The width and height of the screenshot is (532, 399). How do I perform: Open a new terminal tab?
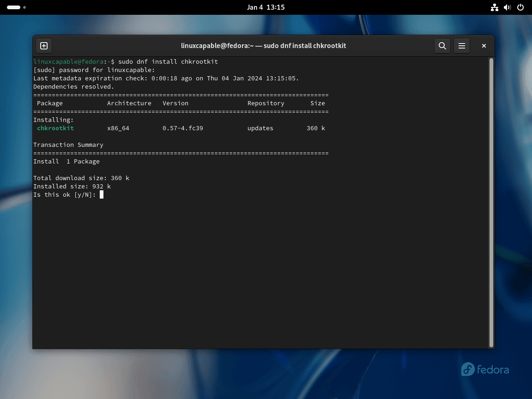pos(44,45)
